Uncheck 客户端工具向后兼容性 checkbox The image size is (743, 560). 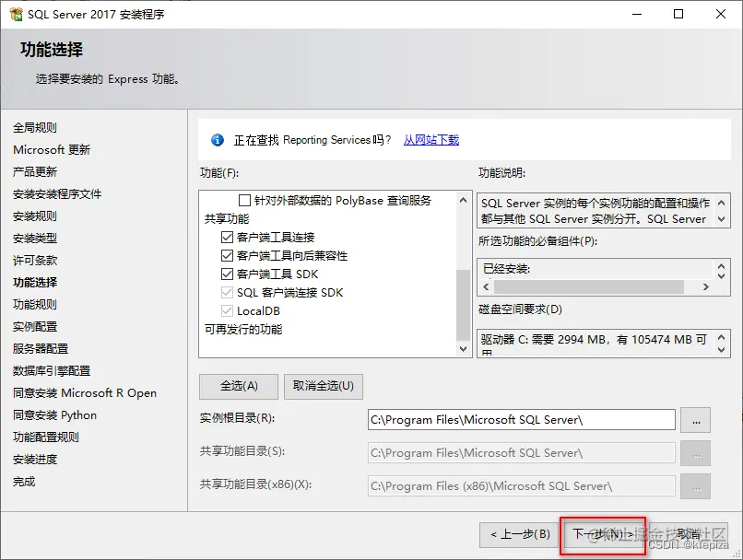click(227, 256)
